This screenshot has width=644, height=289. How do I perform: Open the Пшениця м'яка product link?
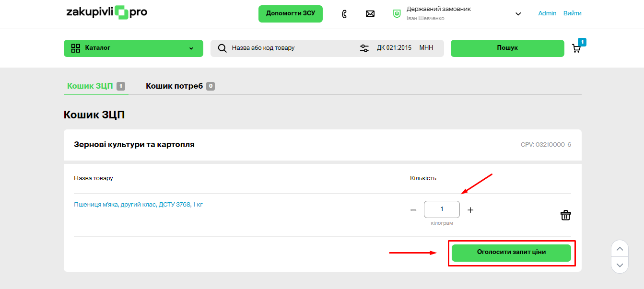138,205
